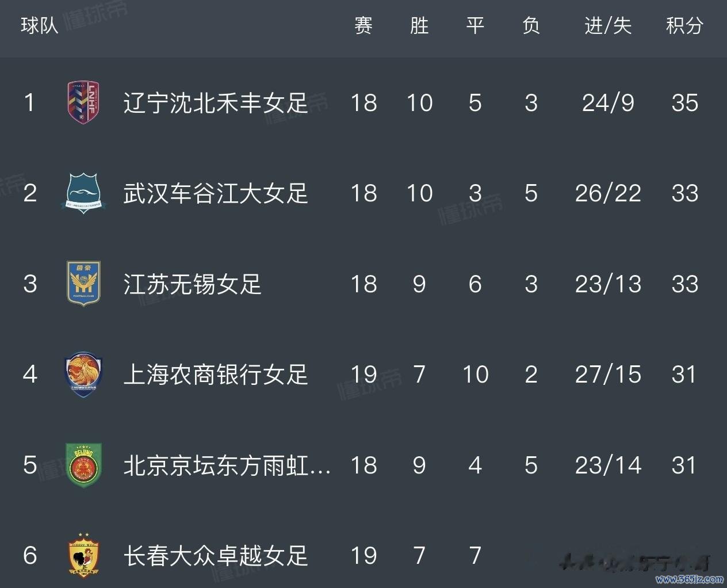Viewport: 727px width, 588px height.
Task: Open the 辽宁沈北禾丰女足 team name
Action: tap(216, 103)
